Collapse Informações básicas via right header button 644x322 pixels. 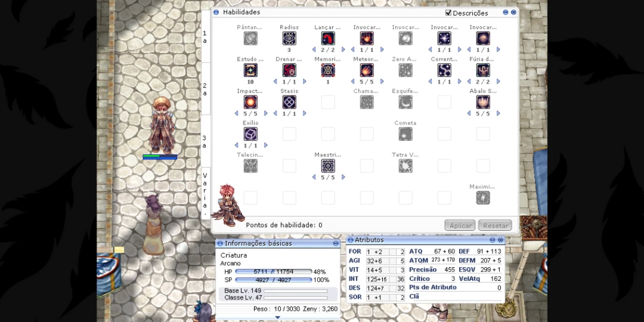(x=336, y=243)
